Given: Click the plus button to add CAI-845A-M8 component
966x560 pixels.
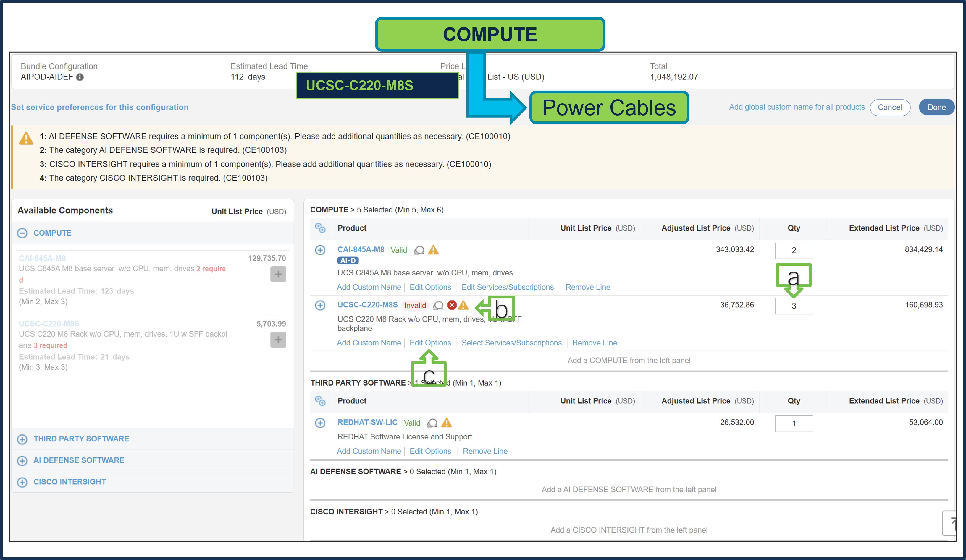Looking at the screenshot, I should [x=278, y=274].
